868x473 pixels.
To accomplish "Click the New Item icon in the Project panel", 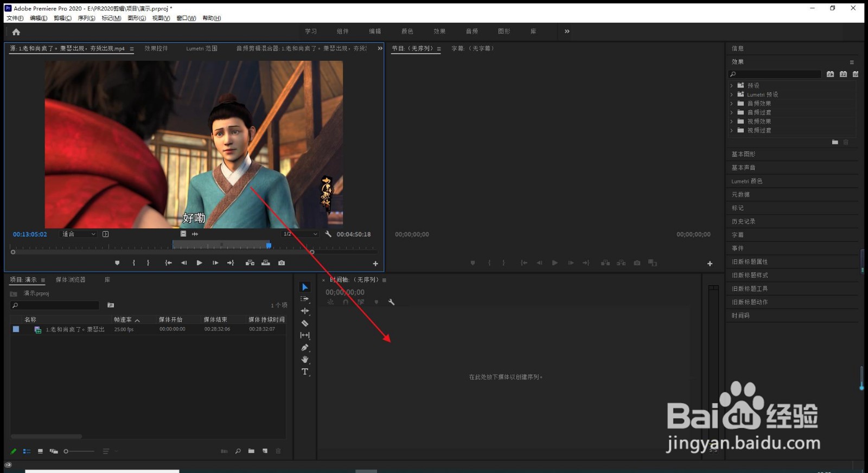I will [x=265, y=451].
